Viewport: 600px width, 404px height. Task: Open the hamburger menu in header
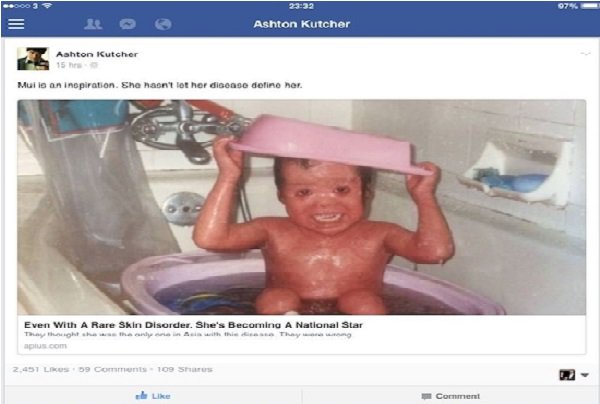click(16, 24)
